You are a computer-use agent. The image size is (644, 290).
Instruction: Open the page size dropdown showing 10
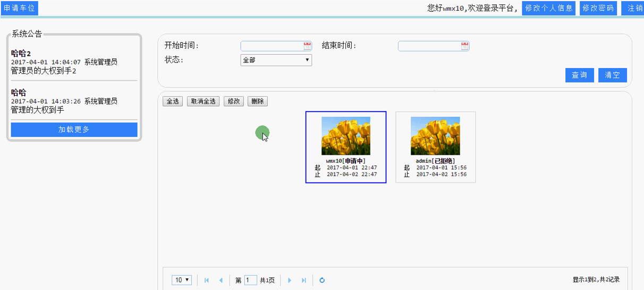pyautogui.click(x=182, y=280)
